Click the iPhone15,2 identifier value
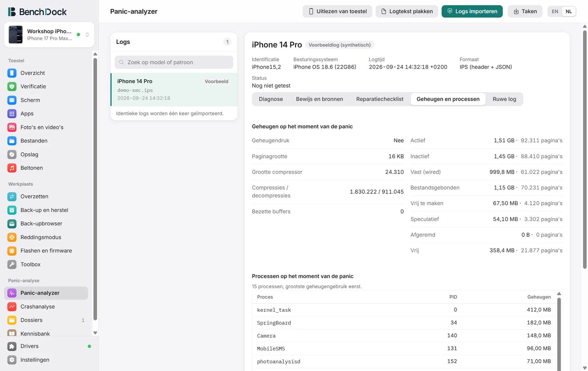588x371 pixels. [266, 67]
